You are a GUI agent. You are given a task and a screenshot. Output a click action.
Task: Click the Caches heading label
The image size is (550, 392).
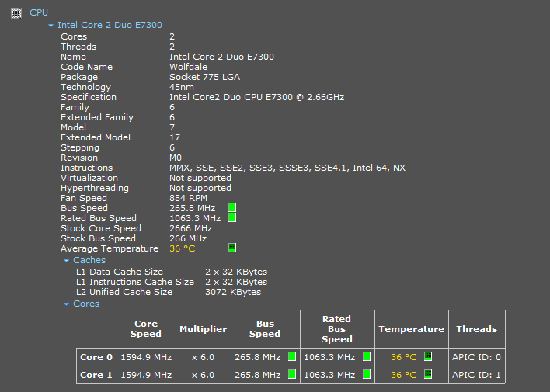[89, 260]
